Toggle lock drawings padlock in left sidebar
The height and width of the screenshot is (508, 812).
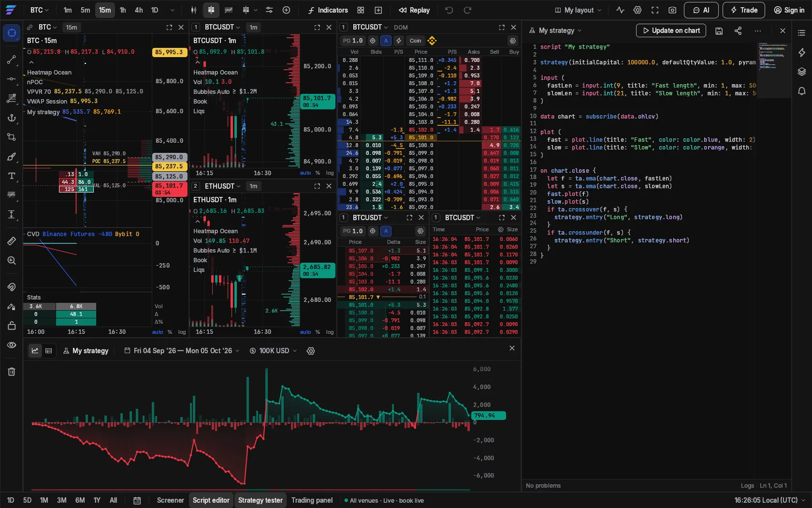click(12, 326)
